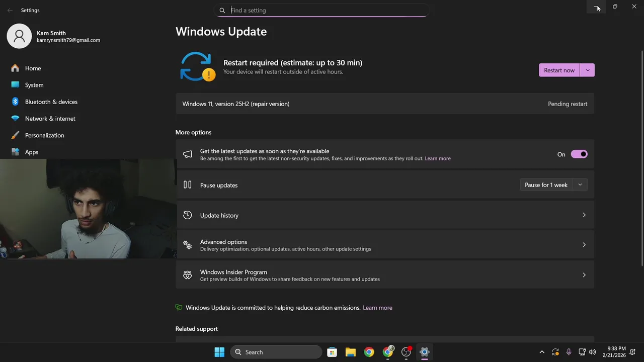Image resolution: width=644 pixels, height=362 pixels.
Task: Expand the pause duration dropdown chevron
Action: [580, 185]
